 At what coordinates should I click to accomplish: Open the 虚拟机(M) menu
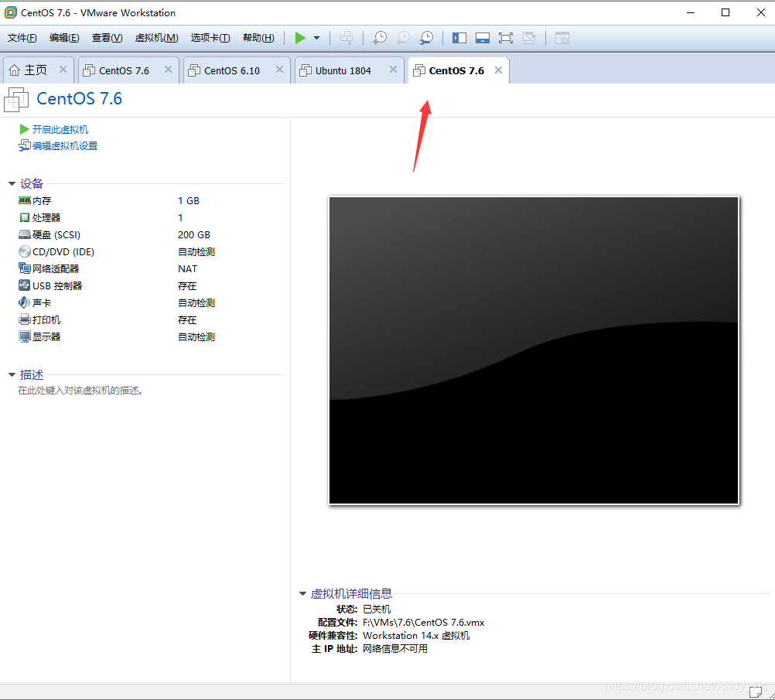pos(157,38)
